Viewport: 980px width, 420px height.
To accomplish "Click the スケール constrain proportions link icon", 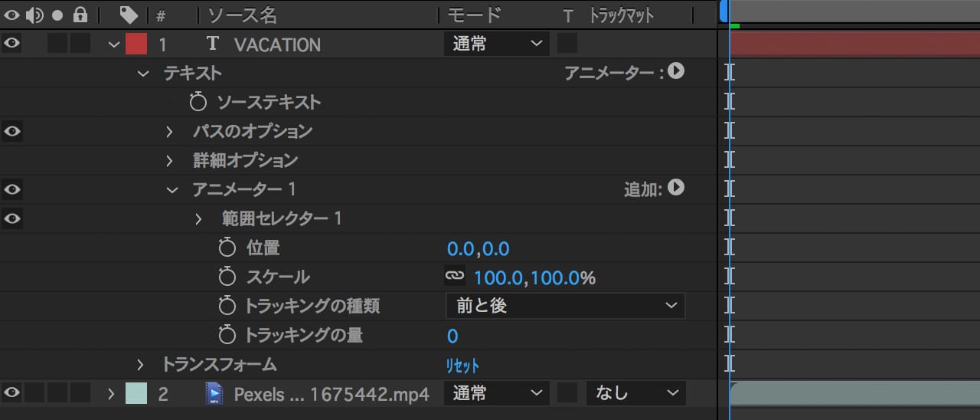I will 455,276.
